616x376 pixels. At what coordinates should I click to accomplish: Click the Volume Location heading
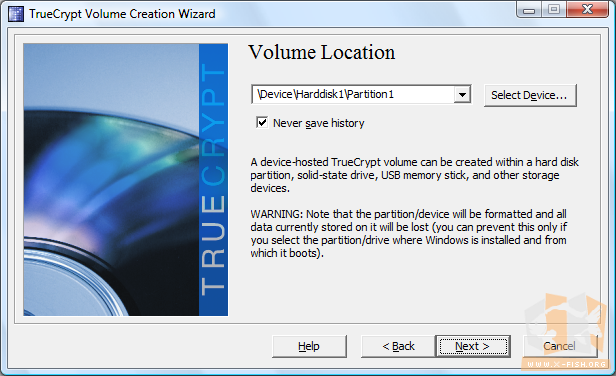(x=321, y=52)
